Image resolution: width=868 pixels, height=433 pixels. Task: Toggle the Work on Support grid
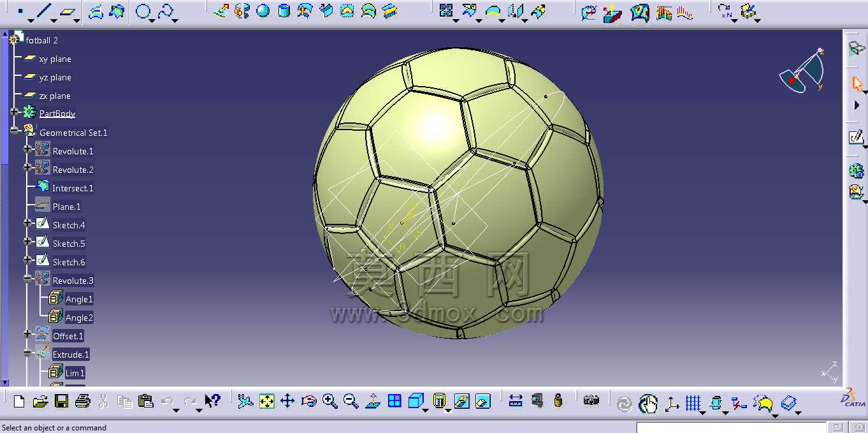click(x=693, y=403)
